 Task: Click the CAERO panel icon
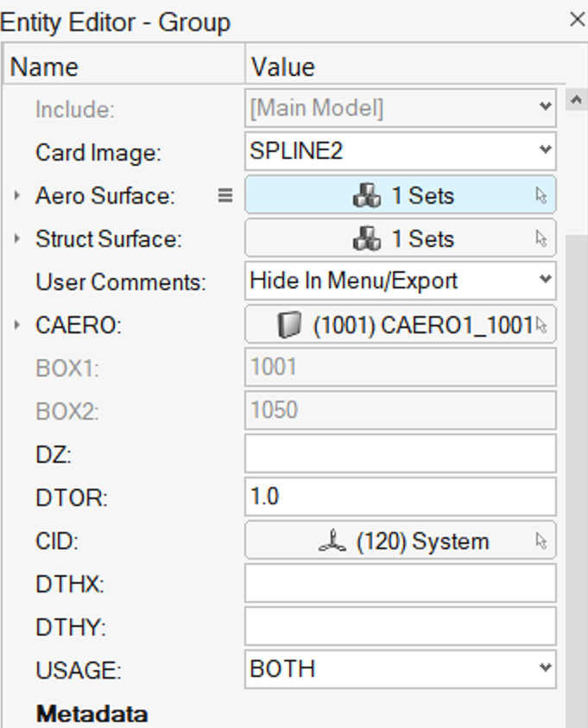click(289, 324)
